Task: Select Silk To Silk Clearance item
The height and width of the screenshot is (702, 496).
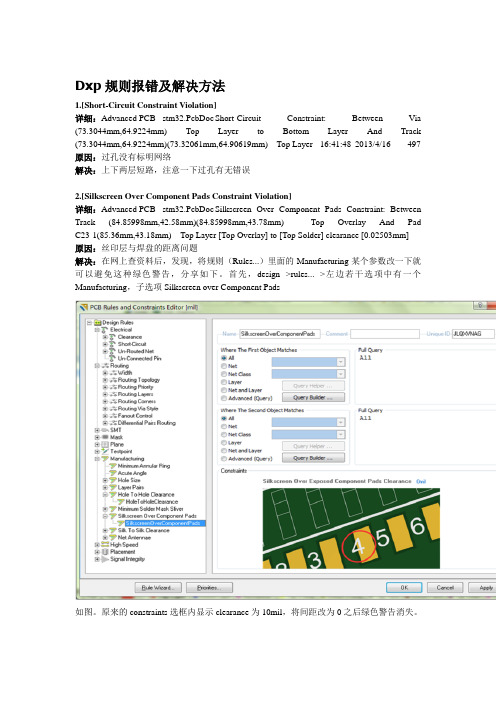Action: [143, 530]
